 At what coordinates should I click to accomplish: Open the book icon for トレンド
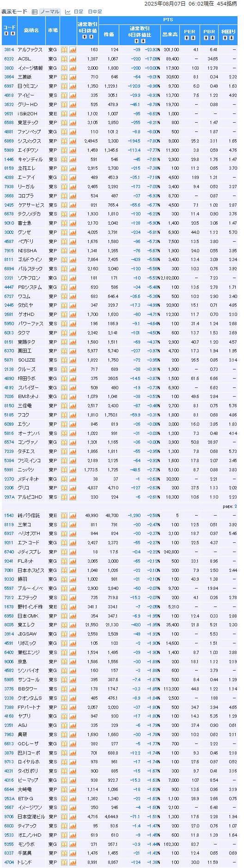click(x=64, y=862)
